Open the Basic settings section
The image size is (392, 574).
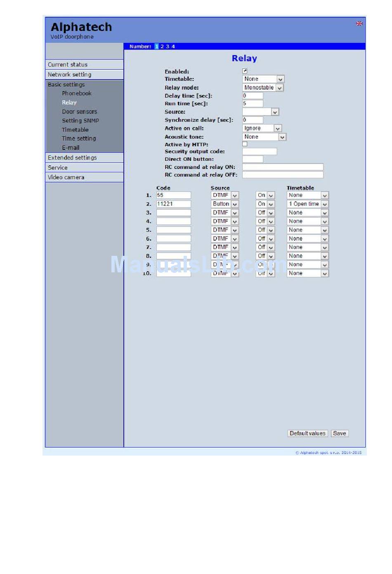tap(66, 85)
